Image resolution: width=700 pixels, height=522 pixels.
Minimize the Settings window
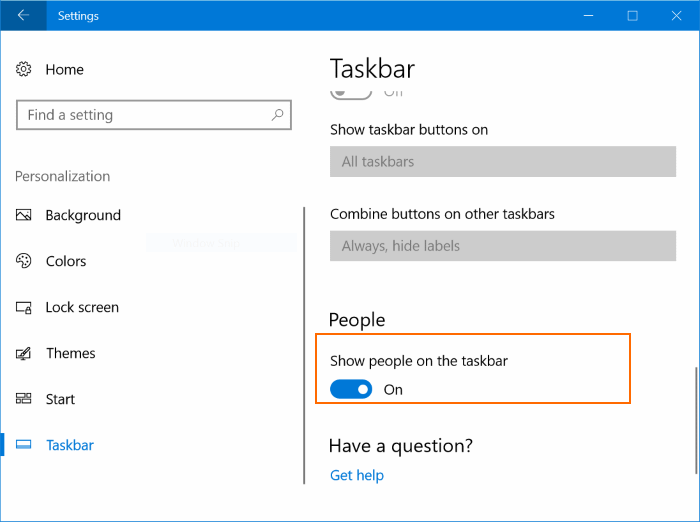pyautogui.click(x=588, y=16)
